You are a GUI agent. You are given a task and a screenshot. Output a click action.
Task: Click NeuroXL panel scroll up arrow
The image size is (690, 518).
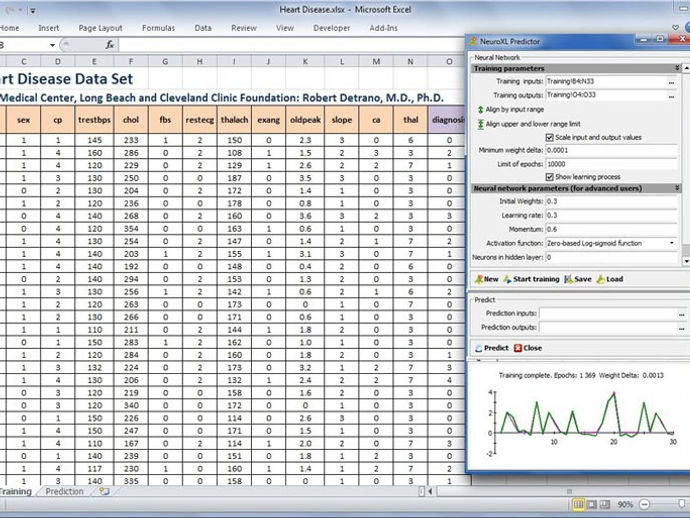tap(686, 69)
